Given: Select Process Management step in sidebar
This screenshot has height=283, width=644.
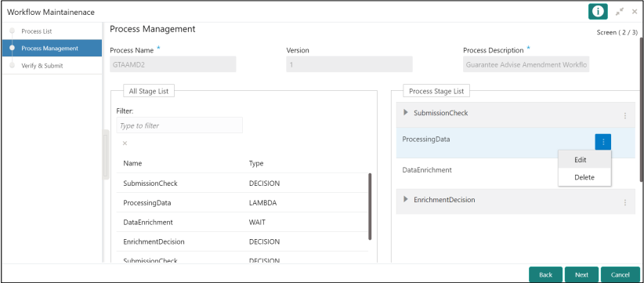Looking at the screenshot, I should tap(52, 48).
